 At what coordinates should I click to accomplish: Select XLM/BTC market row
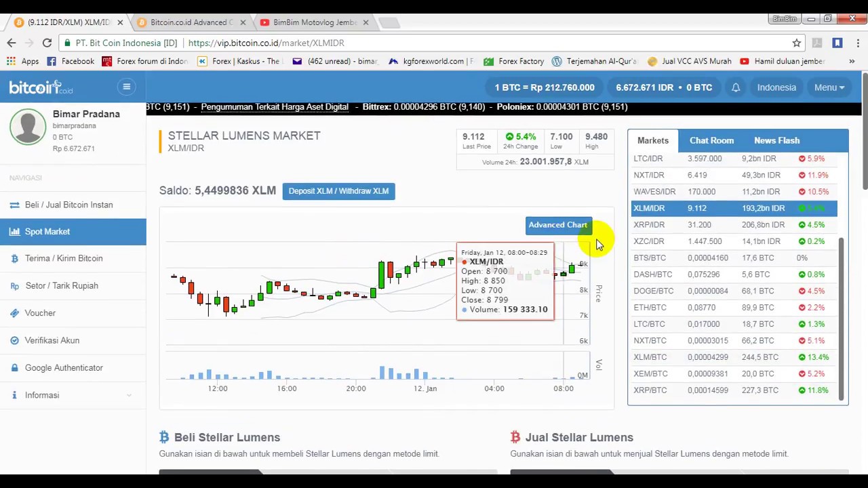pyautogui.click(x=734, y=357)
